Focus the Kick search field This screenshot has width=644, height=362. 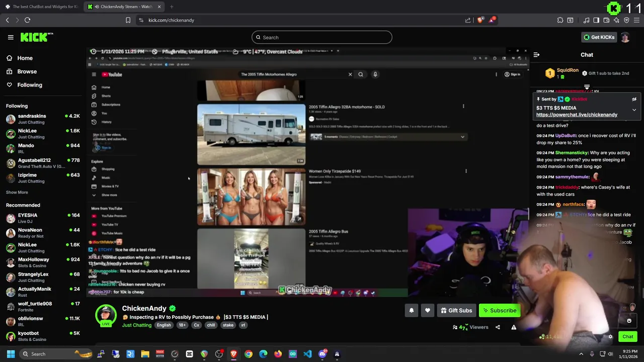pos(322,37)
